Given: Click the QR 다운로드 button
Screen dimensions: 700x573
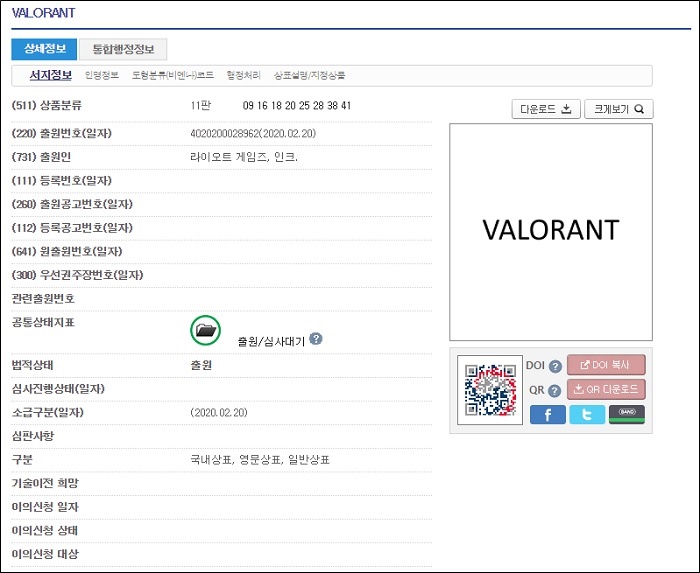Looking at the screenshot, I should [x=606, y=390].
